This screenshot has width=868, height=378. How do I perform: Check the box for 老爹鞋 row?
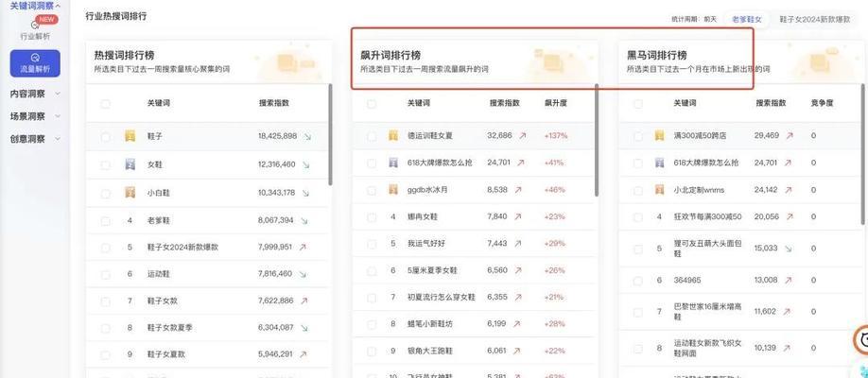105,221
